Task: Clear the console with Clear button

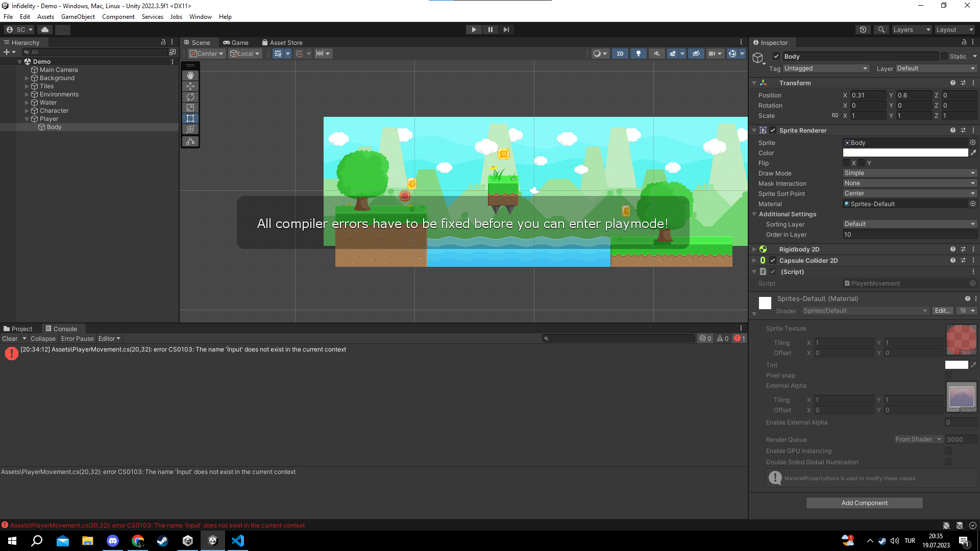Action: coord(10,339)
